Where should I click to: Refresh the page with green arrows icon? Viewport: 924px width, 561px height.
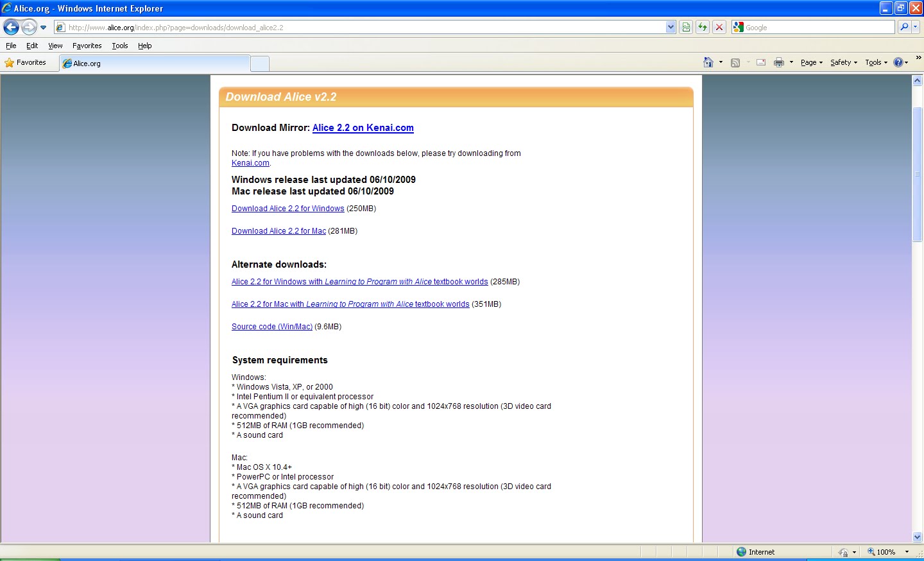703,28
